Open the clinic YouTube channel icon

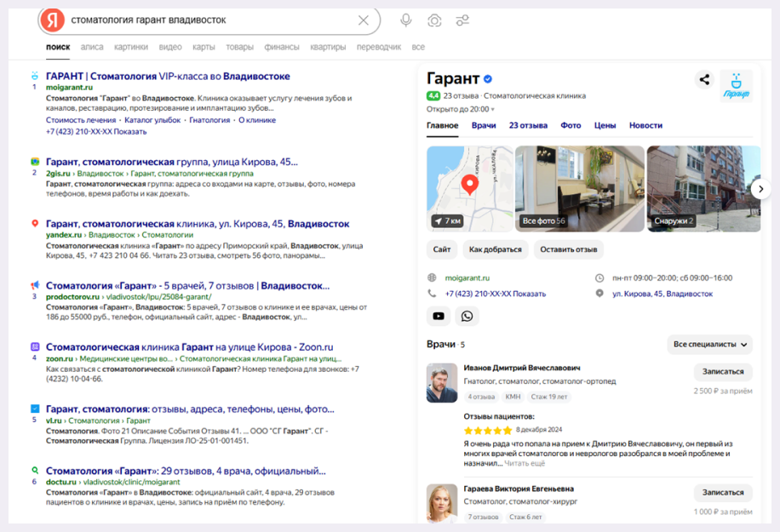(x=439, y=316)
